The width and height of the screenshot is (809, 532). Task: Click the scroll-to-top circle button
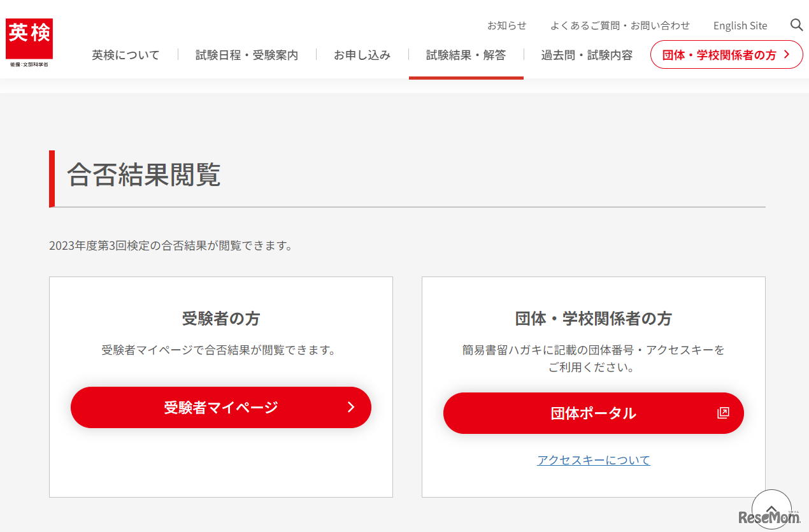[771, 508]
